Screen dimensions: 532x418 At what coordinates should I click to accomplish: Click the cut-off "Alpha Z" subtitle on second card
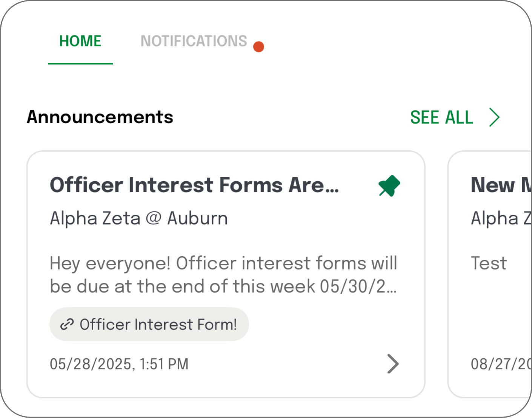coord(500,218)
